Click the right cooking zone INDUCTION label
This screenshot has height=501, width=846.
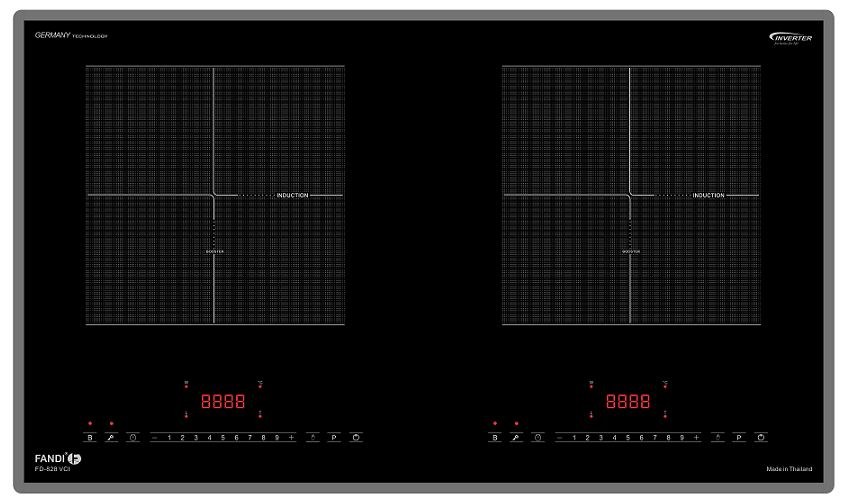[708, 195]
